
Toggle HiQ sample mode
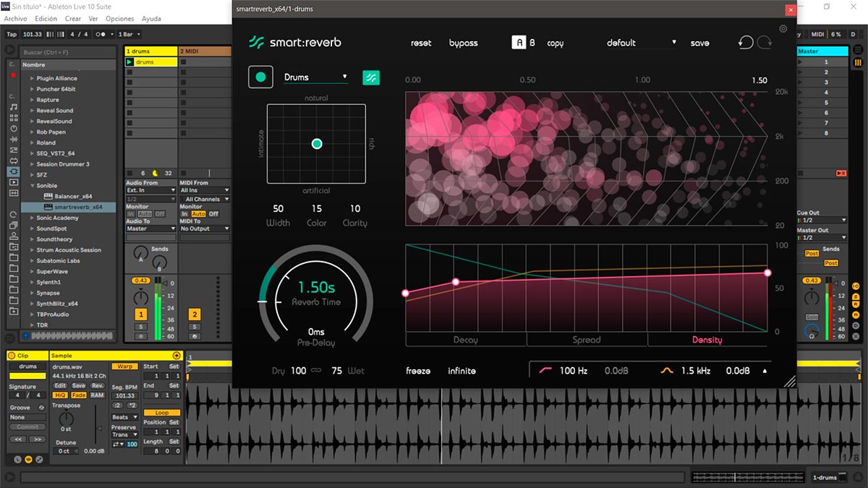pos(60,395)
